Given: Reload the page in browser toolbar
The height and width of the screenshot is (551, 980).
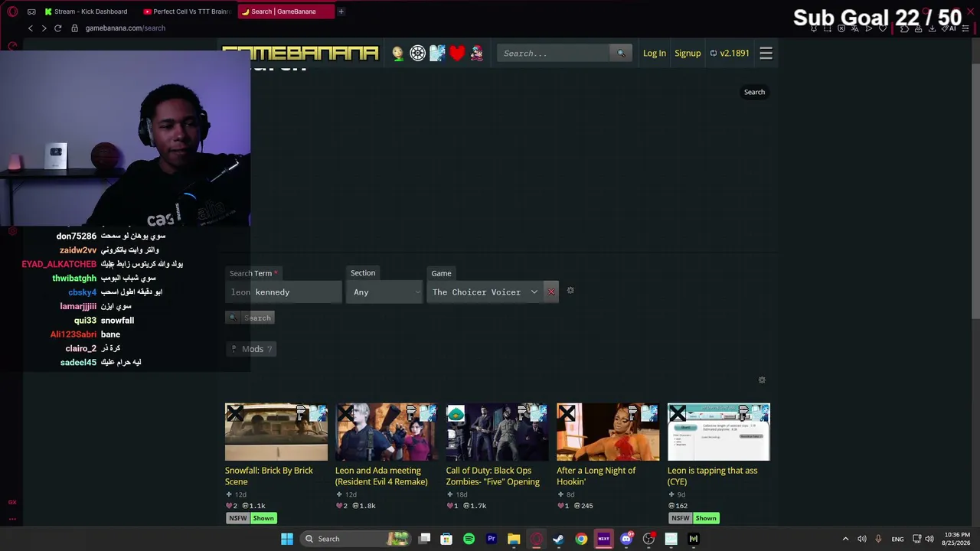Looking at the screenshot, I should [x=57, y=28].
